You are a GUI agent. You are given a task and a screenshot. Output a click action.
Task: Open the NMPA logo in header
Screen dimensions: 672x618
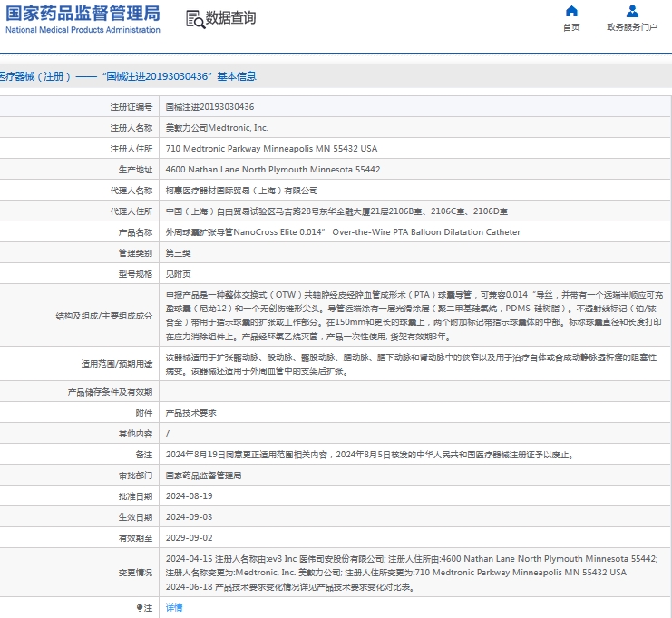pos(83,19)
